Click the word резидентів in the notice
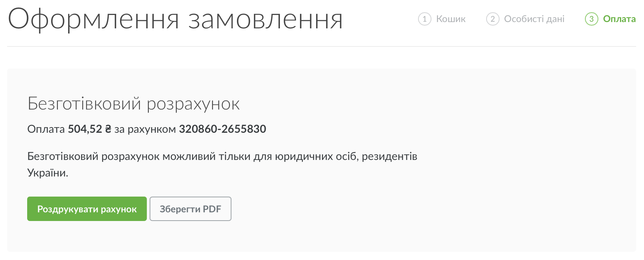Viewport: 644px width, 260px height. coord(389,157)
